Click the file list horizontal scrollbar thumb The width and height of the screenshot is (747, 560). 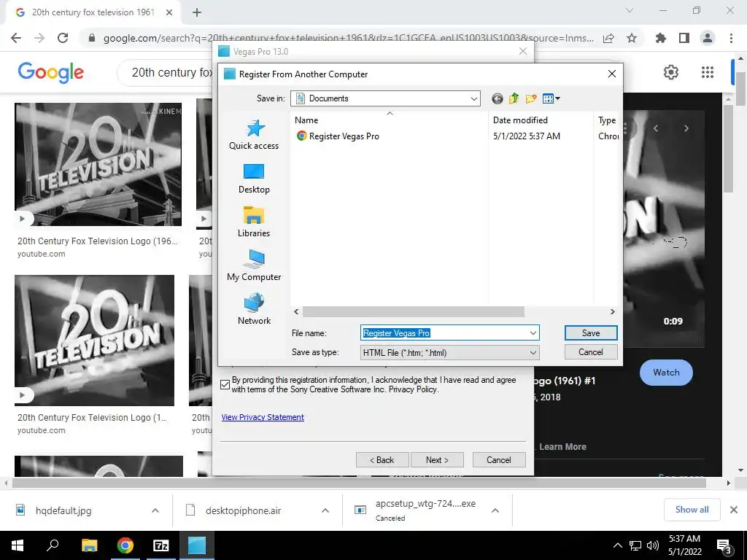pyautogui.click(x=414, y=311)
